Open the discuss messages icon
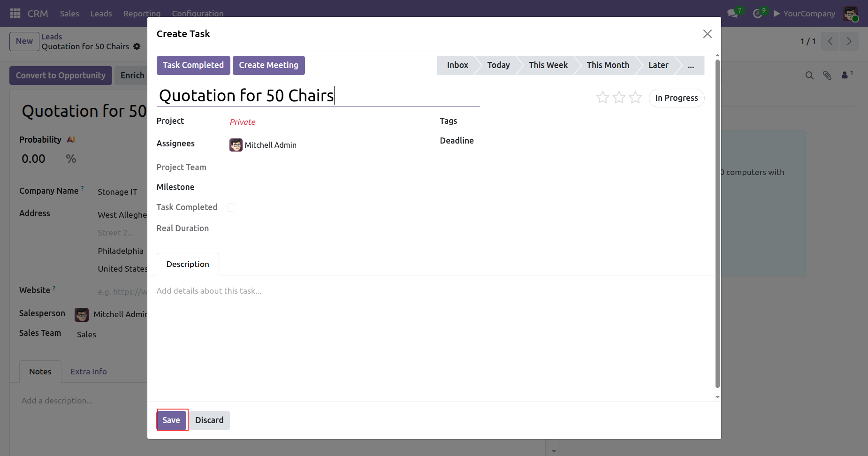Screen dimensions: 868x456 732,14
